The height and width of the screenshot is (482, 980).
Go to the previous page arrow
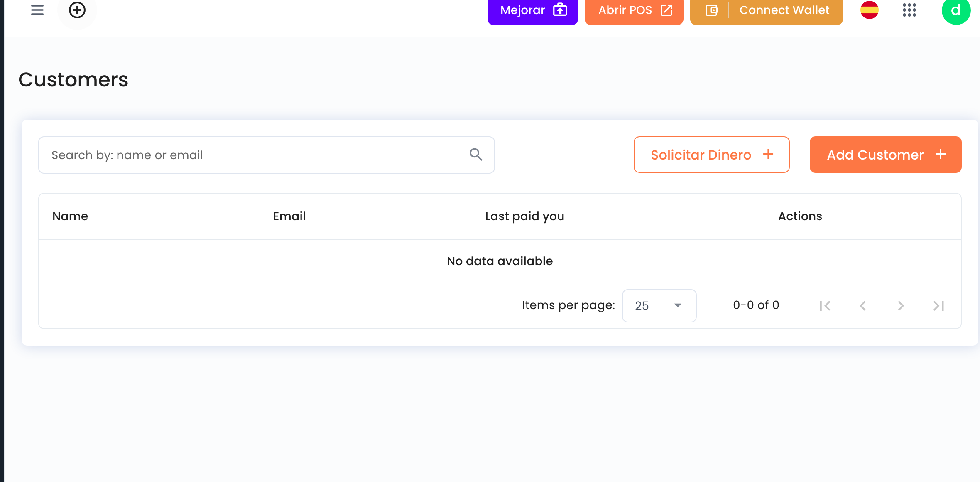[863, 306]
